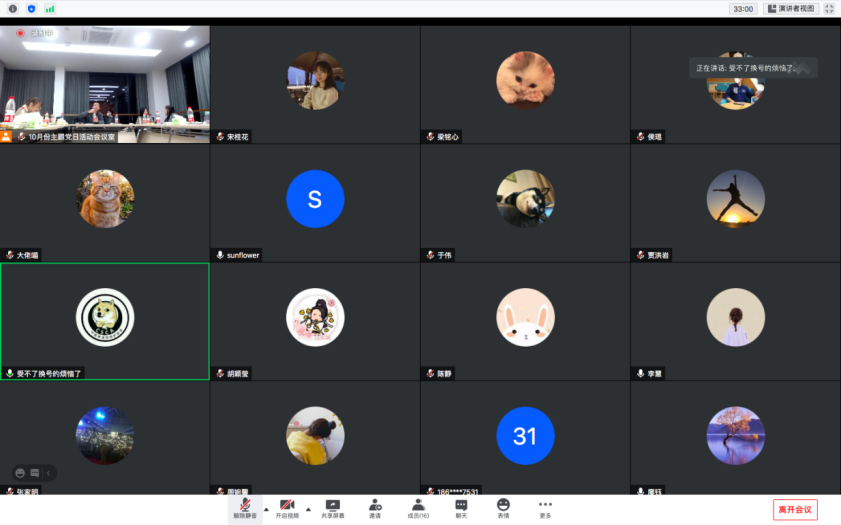The height and width of the screenshot is (525, 841).
Task: Show members list via 成员 icon
Action: (x=417, y=508)
